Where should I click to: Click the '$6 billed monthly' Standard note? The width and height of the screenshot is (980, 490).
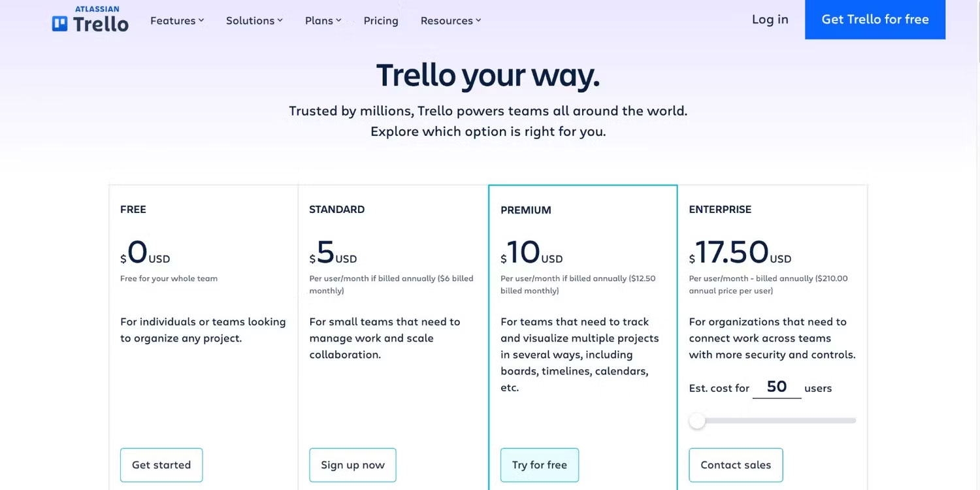(391, 284)
